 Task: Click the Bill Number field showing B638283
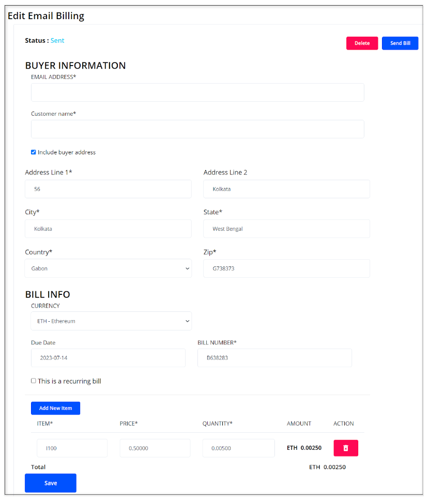274,357
